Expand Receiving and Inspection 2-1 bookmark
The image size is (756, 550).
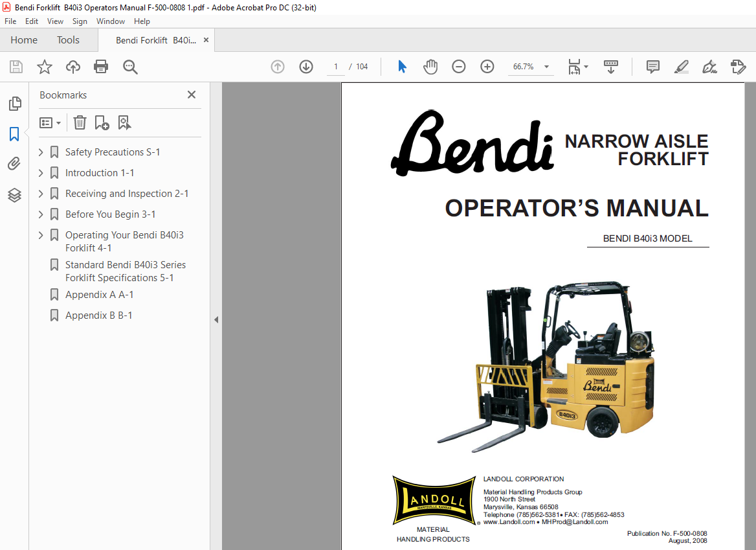41,194
